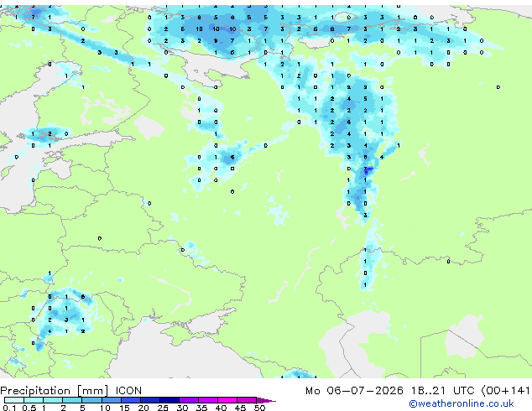
Task: Pick the 10–15 mm legend color box
Action: (x=111, y=400)
